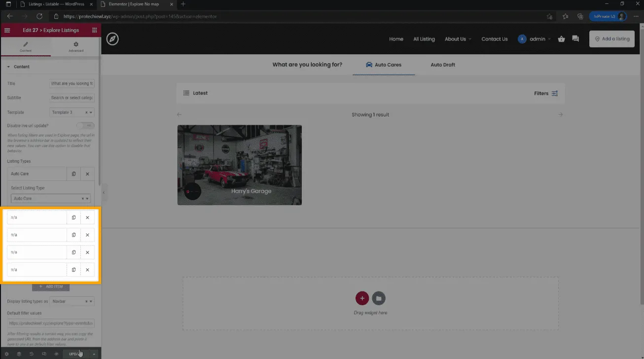
Task: Duplicate the Auto Care listing type item
Action: (73, 174)
